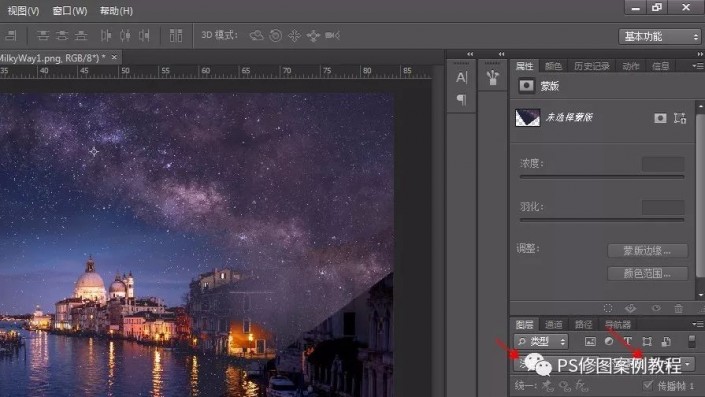This screenshot has width=705, height=397.
Task: Open the 类型 layer filter dropdown
Action: click(x=541, y=342)
